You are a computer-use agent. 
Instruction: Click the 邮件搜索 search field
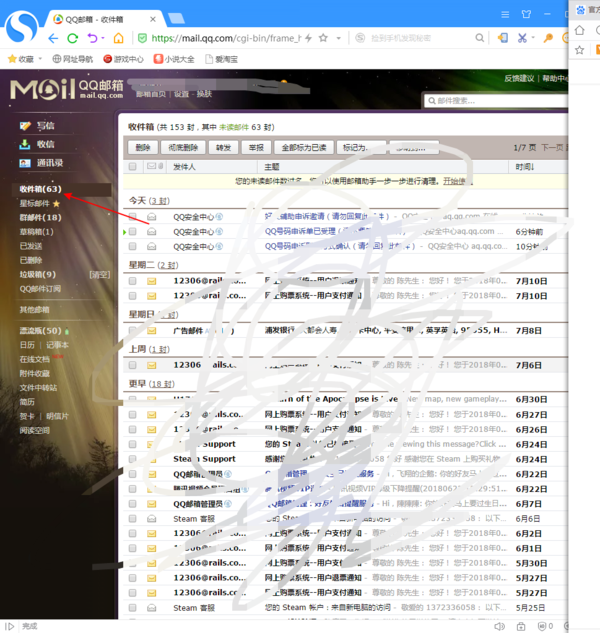click(x=498, y=101)
